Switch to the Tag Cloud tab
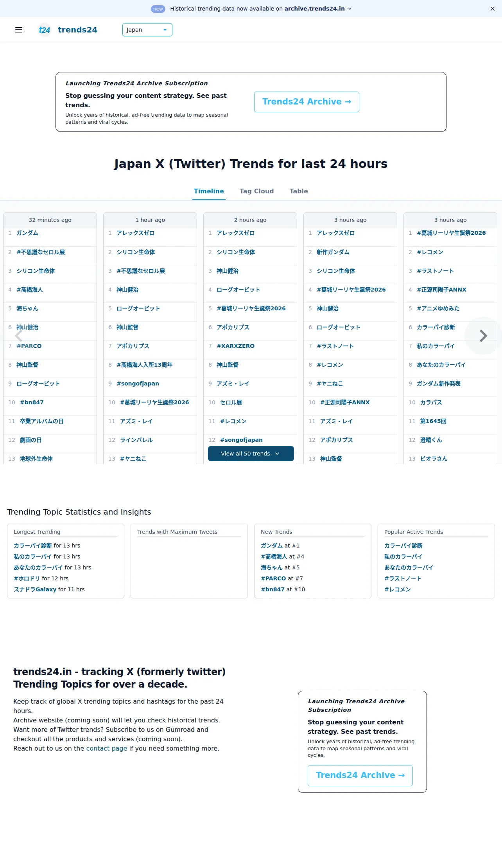The image size is (502, 868). coord(256,191)
